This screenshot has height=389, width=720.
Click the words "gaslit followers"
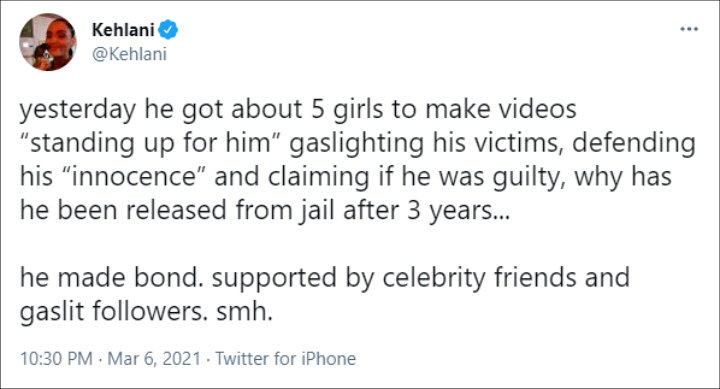pos(112,312)
